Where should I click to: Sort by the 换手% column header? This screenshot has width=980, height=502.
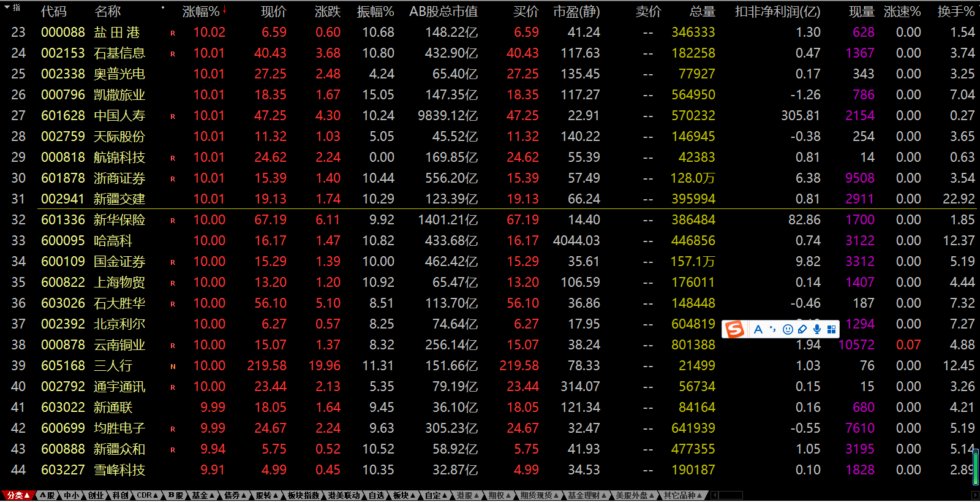pos(956,12)
